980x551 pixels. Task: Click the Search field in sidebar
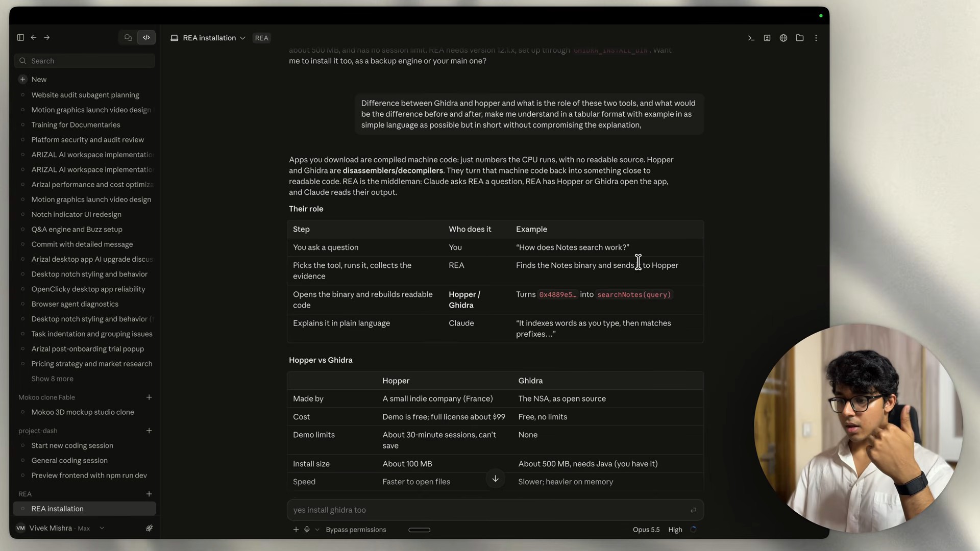click(x=85, y=61)
